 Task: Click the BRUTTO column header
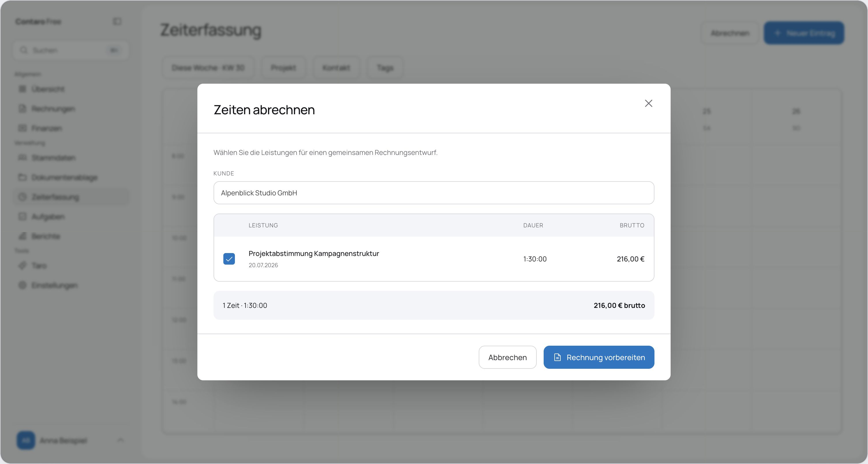click(632, 225)
